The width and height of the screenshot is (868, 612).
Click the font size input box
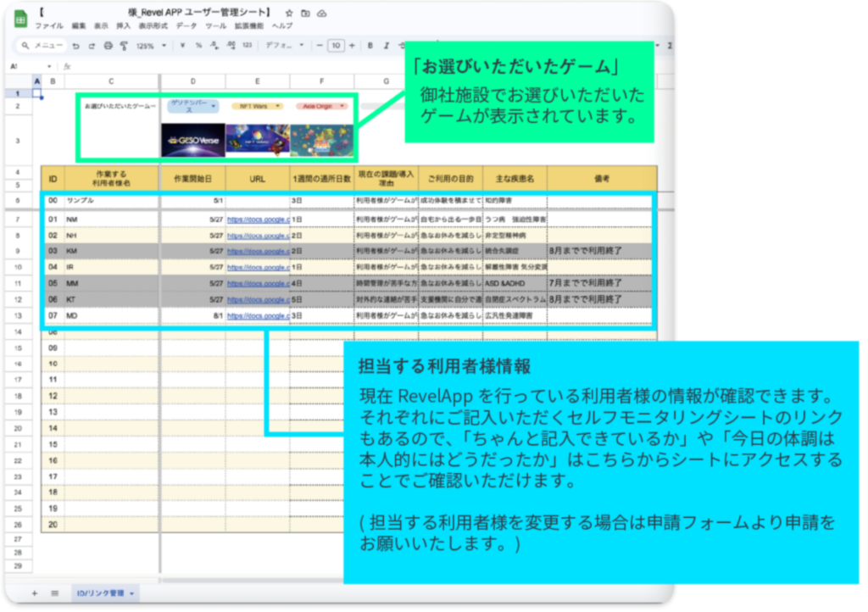[336, 46]
